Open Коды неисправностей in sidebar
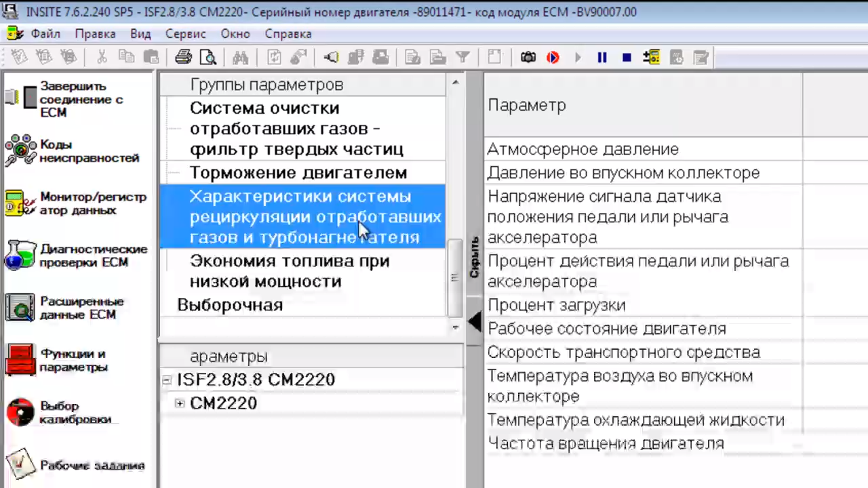The image size is (868, 488). [71, 150]
